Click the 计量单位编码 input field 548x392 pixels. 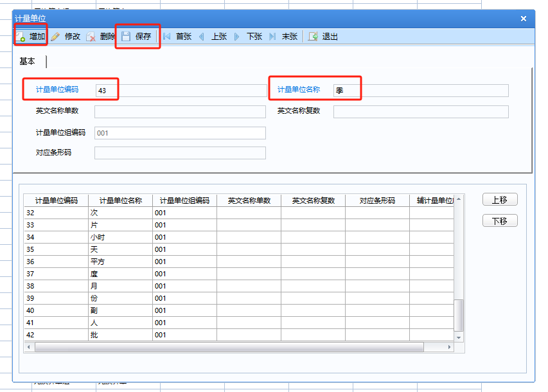180,91
